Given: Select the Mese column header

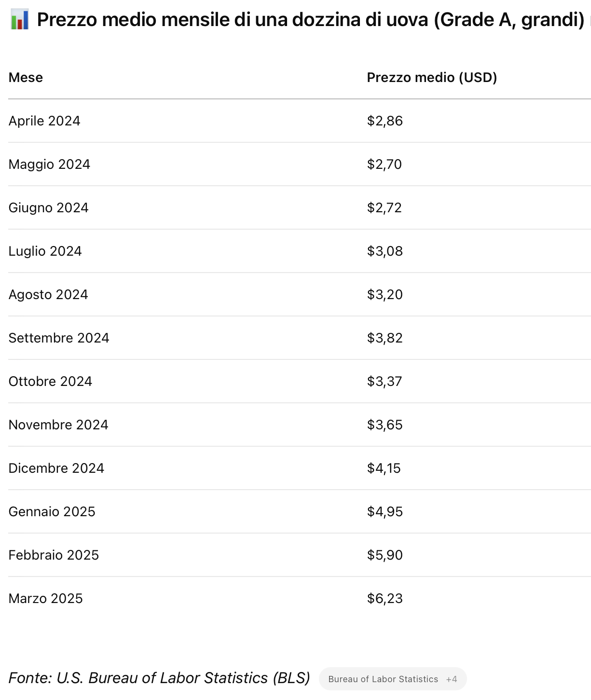Looking at the screenshot, I should click(x=26, y=78).
